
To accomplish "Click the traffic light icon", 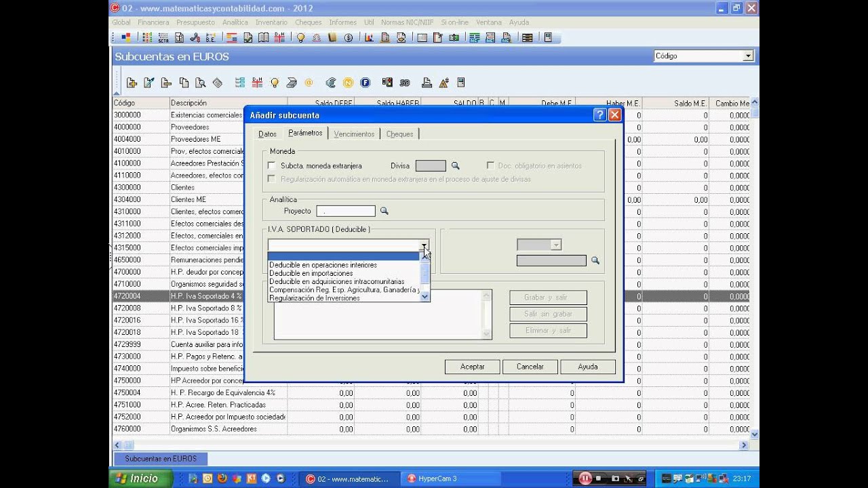I will (x=387, y=83).
